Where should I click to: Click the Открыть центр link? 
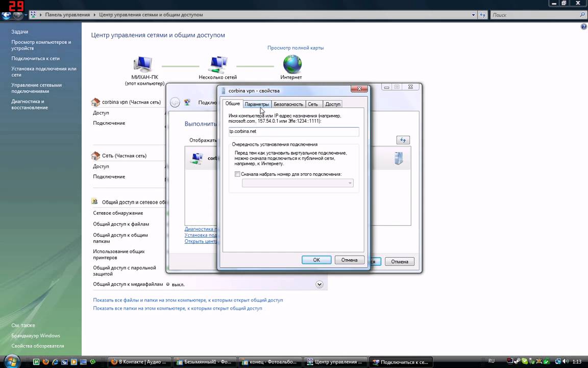pyautogui.click(x=201, y=241)
